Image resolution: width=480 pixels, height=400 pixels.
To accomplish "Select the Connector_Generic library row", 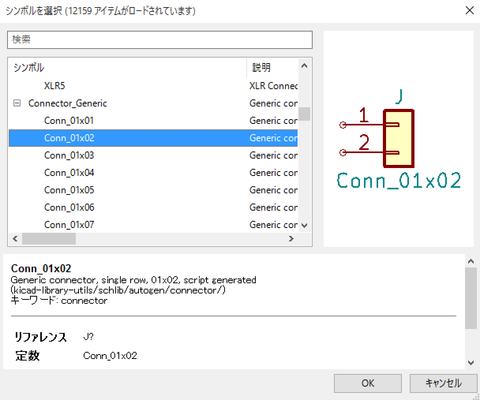I will point(153,103).
